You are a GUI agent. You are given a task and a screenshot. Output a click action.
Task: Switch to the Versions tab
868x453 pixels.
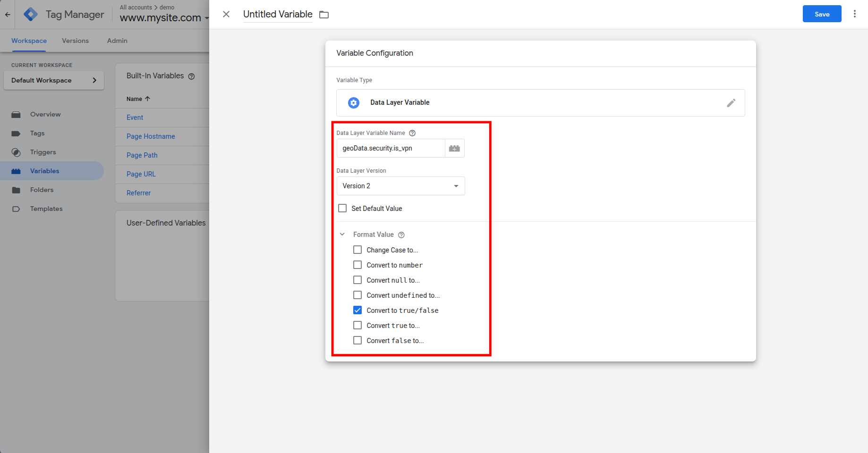pos(75,41)
